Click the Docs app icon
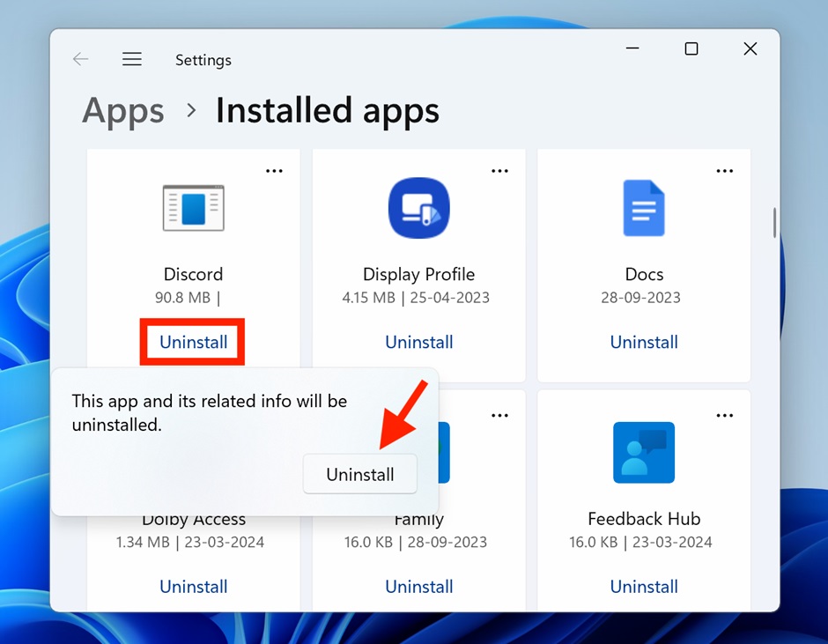828x644 pixels. pos(644,208)
